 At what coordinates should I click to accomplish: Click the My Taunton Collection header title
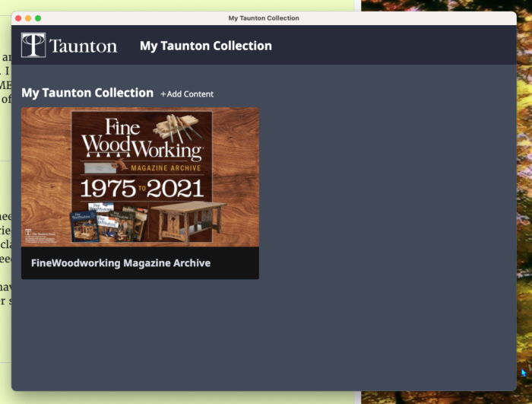pyautogui.click(x=206, y=46)
